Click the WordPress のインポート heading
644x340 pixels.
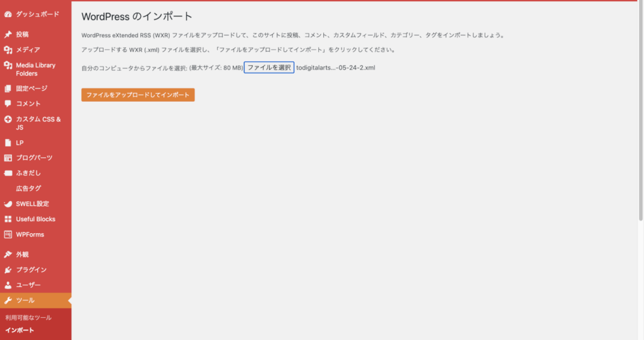(136, 16)
